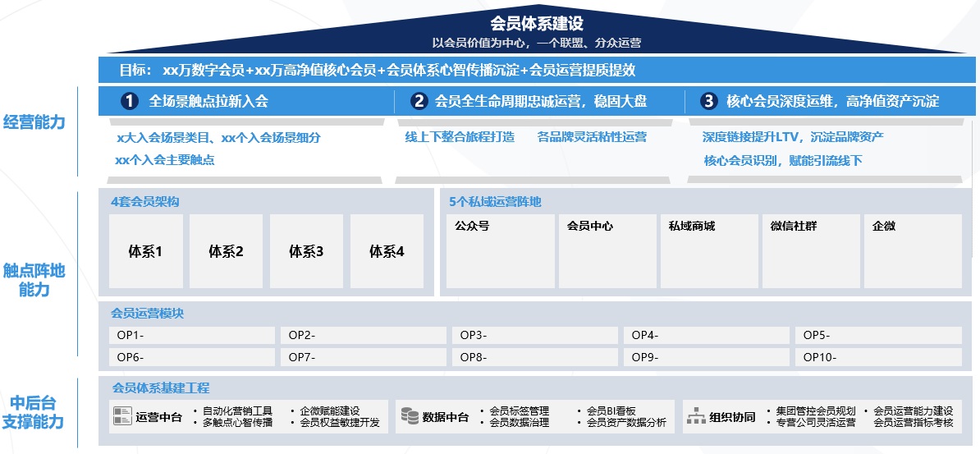Viewport: 980px width, 454px height.
Task: Click the OP1- module field
Action: 192,335
